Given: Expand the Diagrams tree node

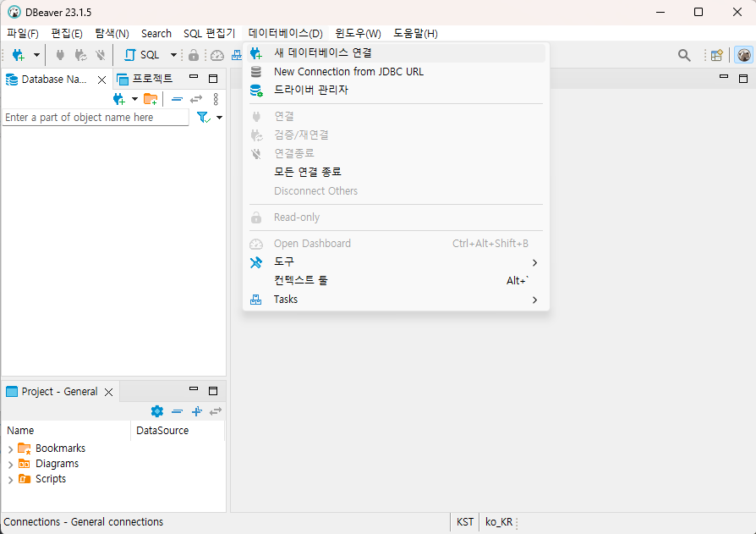Looking at the screenshot, I should click(x=11, y=465).
